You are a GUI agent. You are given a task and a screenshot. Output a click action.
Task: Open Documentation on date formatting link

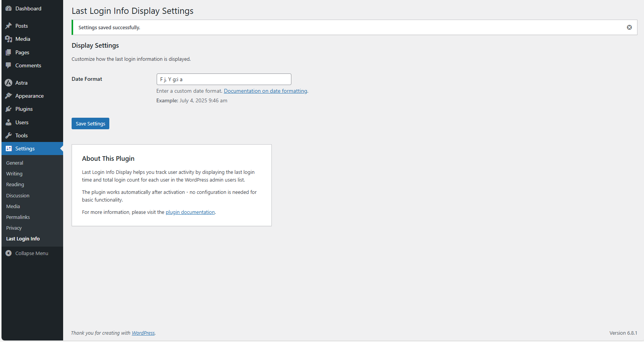pos(266,91)
